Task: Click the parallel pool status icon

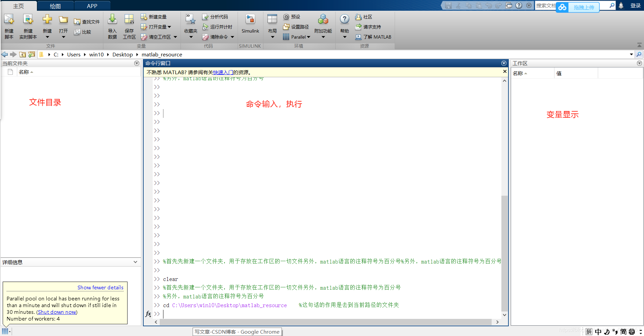Action: [5, 332]
